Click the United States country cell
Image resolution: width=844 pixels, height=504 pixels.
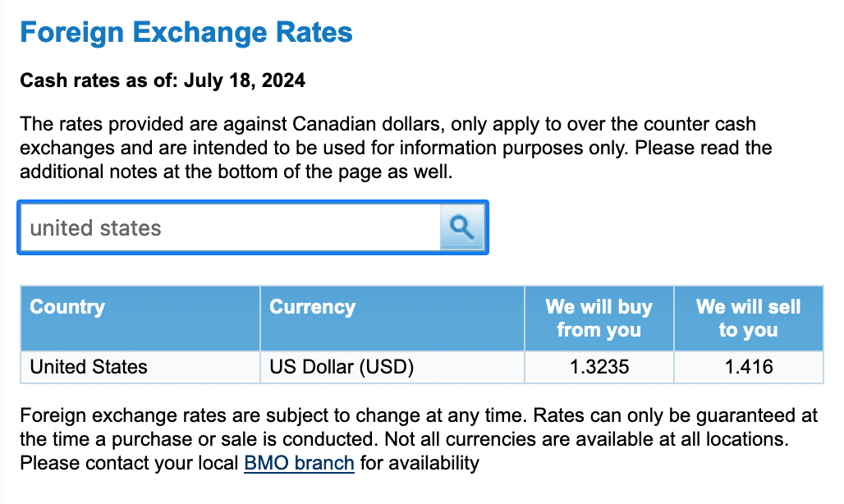89,367
